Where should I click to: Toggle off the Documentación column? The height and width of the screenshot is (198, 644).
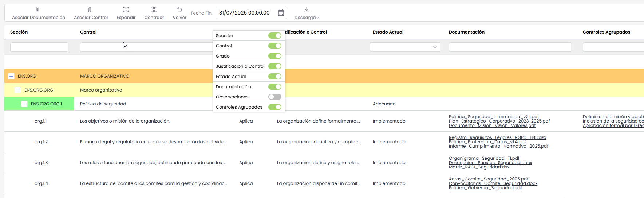pos(275,87)
